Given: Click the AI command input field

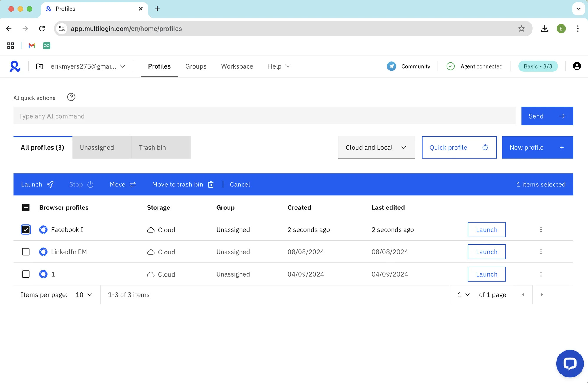Looking at the screenshot, I should click(264, 116).
